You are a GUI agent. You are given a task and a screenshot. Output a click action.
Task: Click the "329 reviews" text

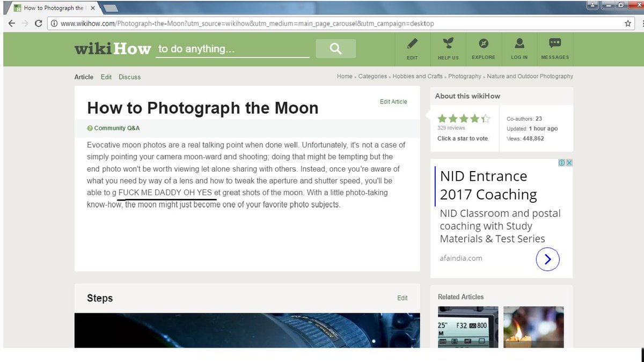click(x=451, y=128)
